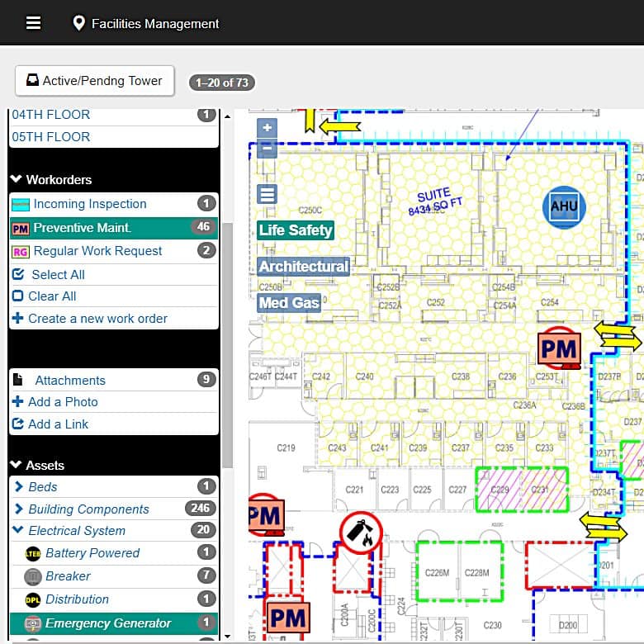Toggle the Preventive Maint filter

coord(114,228)
